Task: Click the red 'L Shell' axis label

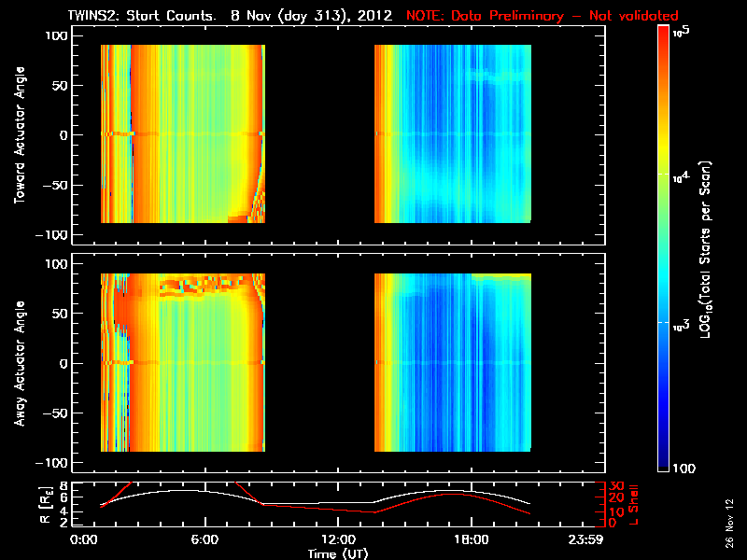Action: (633, 505)
